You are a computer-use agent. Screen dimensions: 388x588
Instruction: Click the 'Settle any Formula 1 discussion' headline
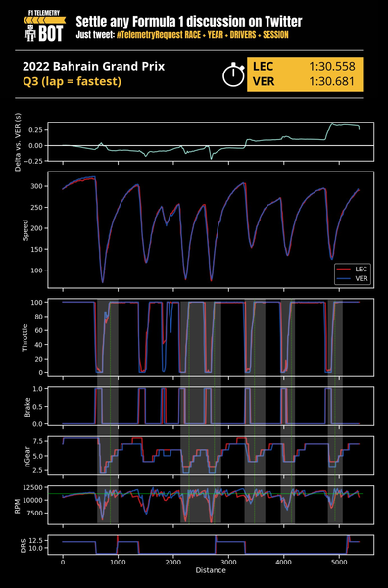pos(189,23)
